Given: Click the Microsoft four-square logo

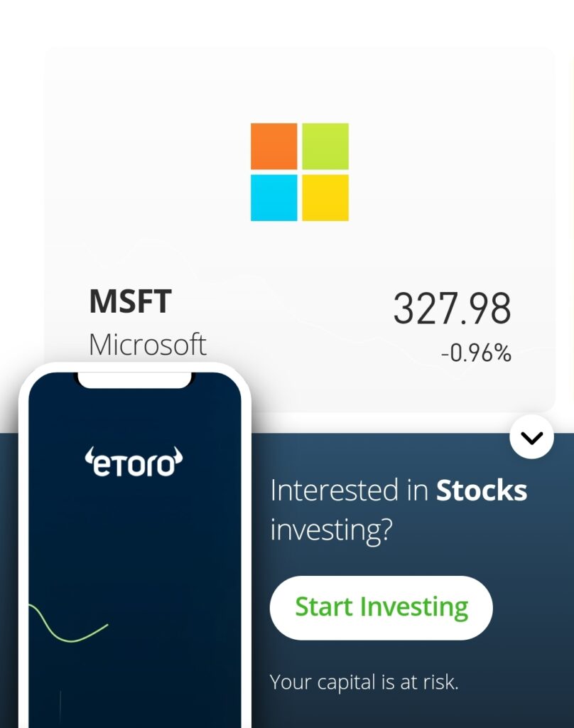Looking at the screenshot, I should (299, 171).
